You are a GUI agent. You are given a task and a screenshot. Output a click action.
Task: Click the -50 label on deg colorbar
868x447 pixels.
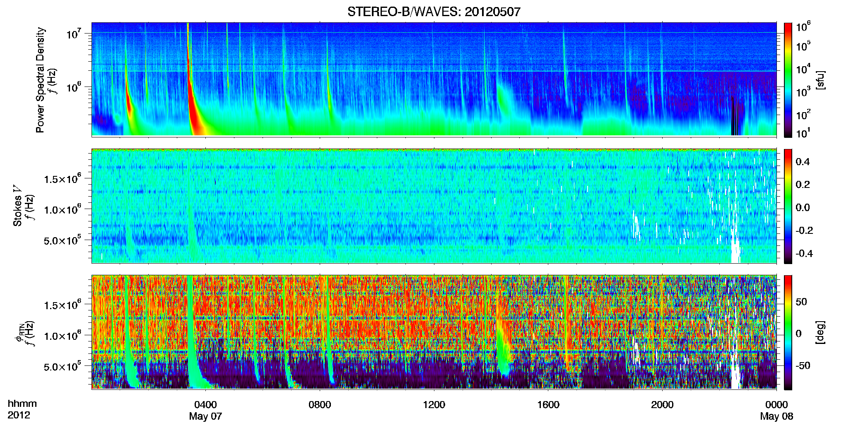point(803,365)
